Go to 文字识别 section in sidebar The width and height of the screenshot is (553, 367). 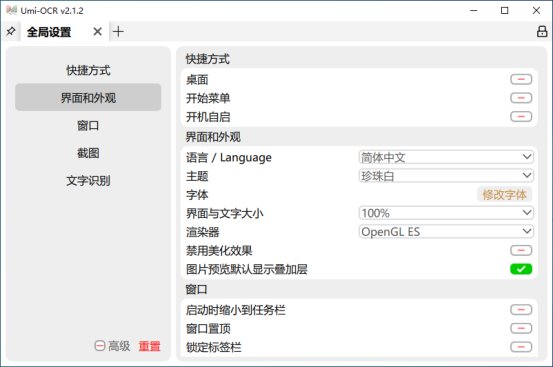coord(88,180)
